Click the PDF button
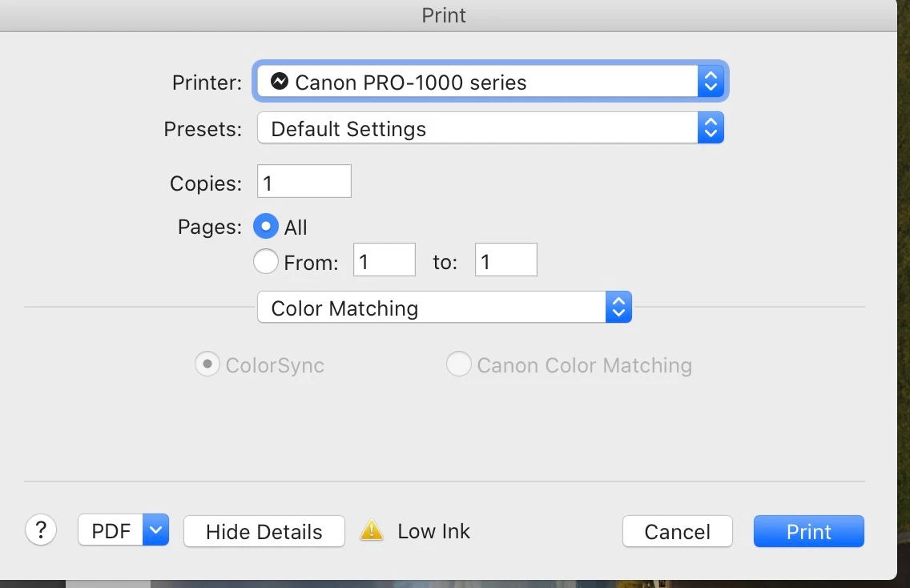 111,530
